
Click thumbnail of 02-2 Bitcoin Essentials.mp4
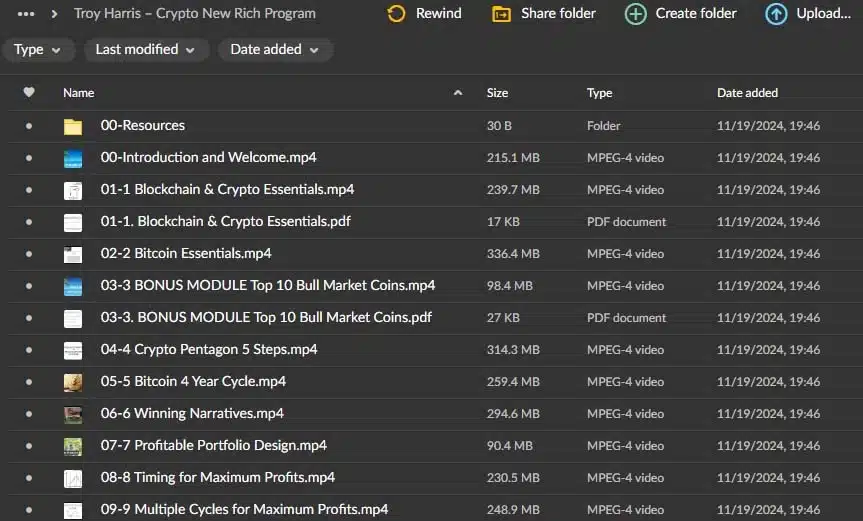coord(73,254)
